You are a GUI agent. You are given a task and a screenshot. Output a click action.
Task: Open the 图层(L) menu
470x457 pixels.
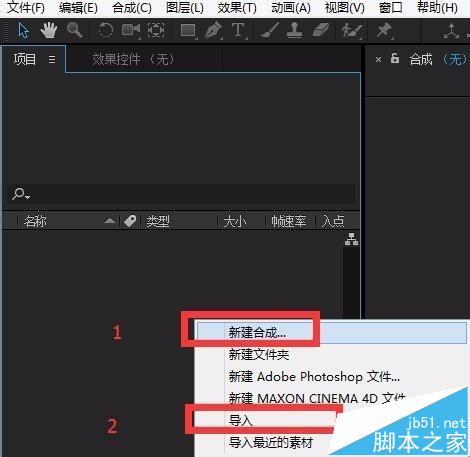click(185, 8)
